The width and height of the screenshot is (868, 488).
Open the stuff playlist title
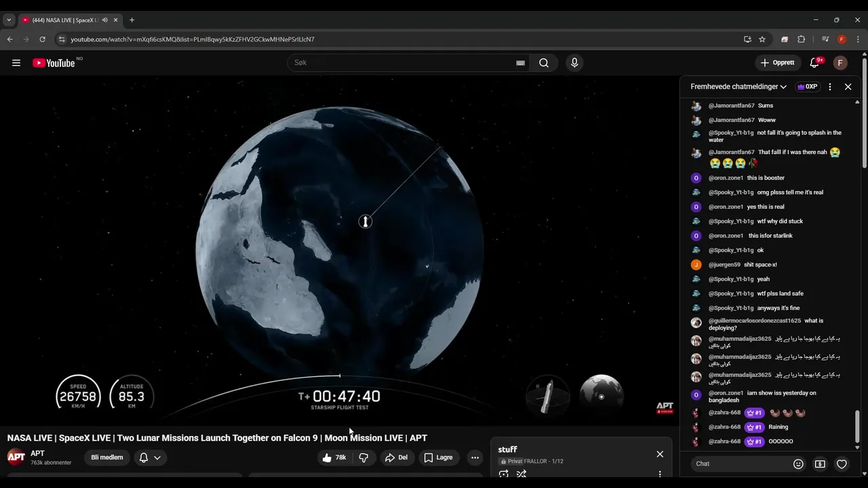point(507,449)
